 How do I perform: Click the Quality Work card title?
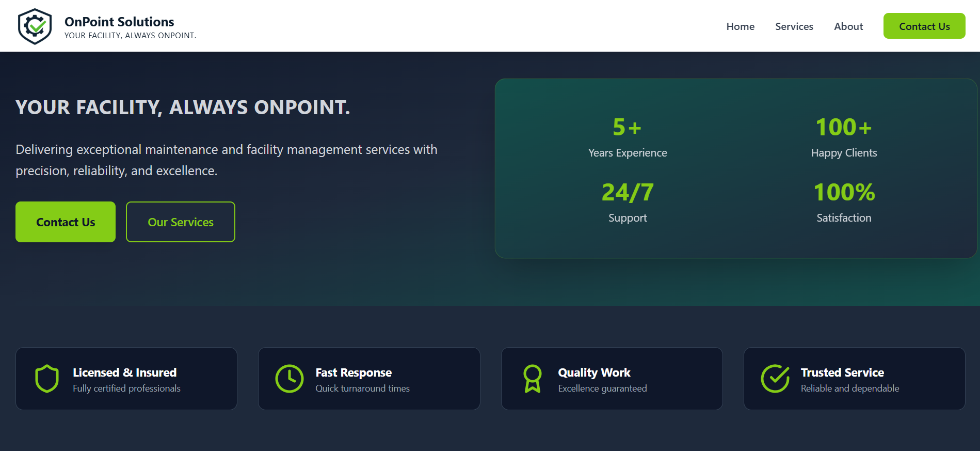pos(594,372)
